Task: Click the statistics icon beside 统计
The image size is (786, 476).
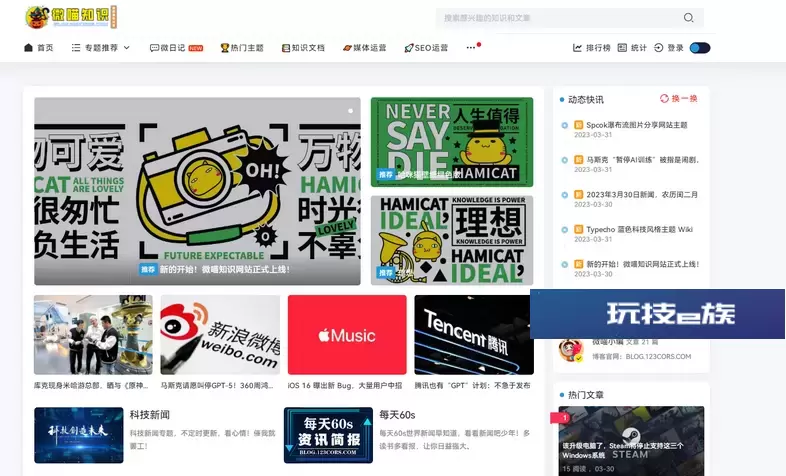Action: pos(622,48)
